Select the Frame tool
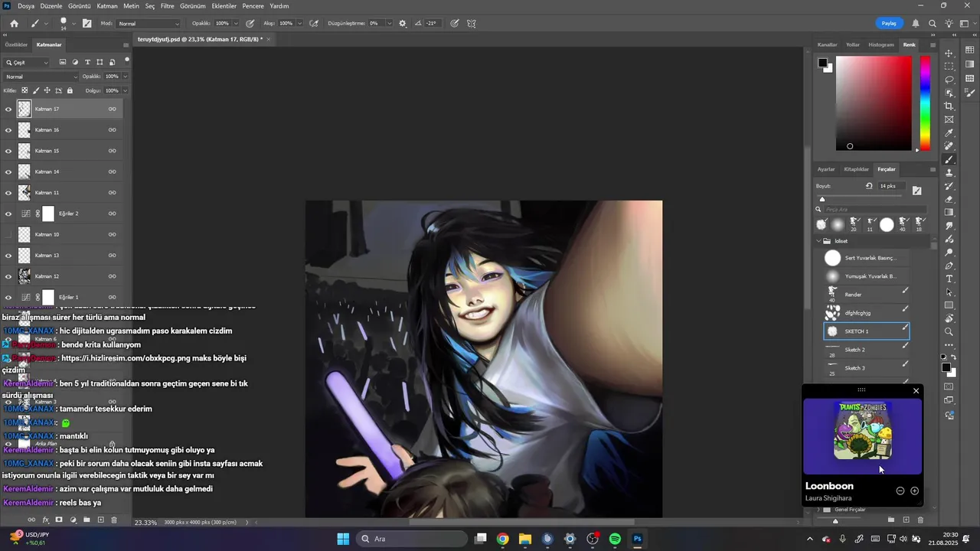Image resolution: width=980 pixels, height=551 pixels. (x=949, y=119)
